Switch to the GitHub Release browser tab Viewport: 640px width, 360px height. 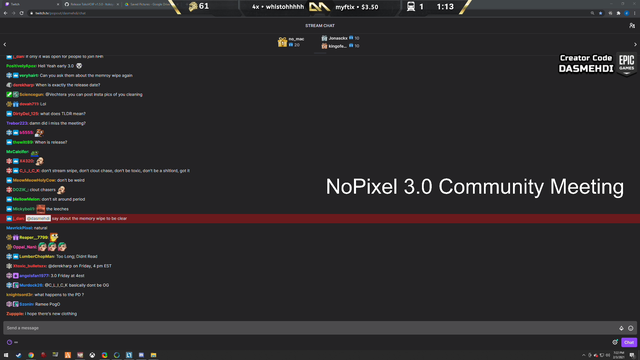(92, 4)
